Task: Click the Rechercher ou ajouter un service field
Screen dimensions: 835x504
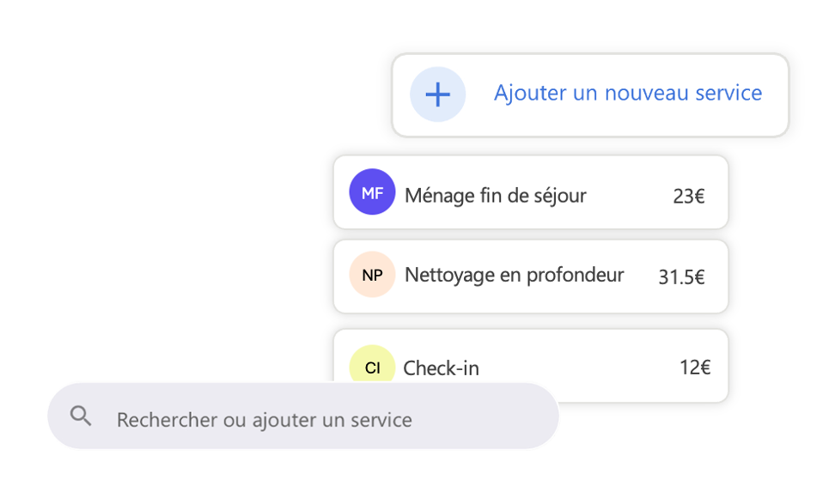Action: pos(266,418)
